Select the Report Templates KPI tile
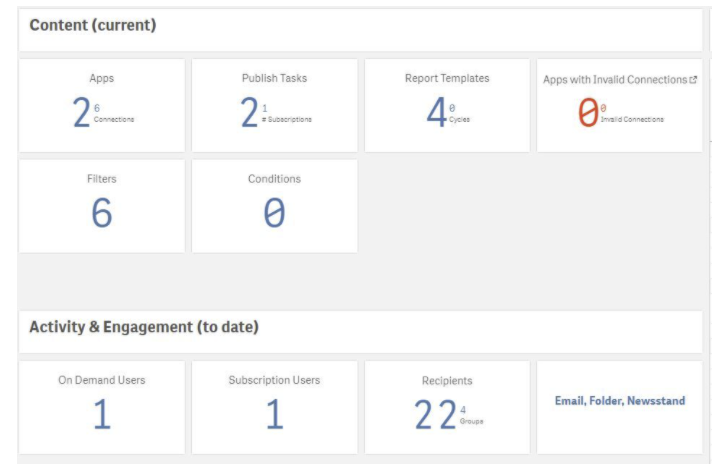 click(447, 105)
